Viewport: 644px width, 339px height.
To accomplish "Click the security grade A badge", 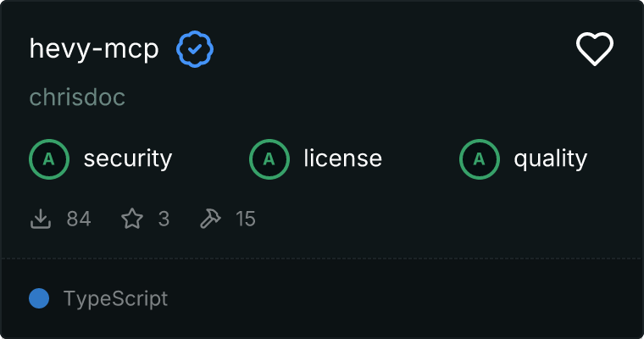I will coord(48,158).
